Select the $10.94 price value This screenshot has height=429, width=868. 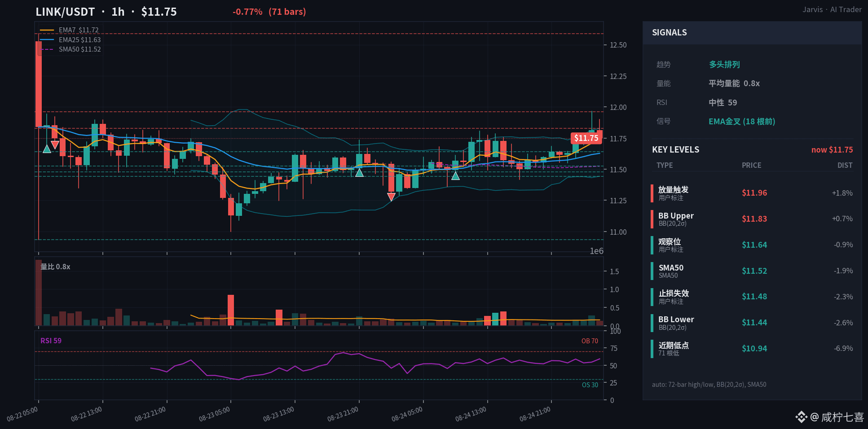point(754,349)
